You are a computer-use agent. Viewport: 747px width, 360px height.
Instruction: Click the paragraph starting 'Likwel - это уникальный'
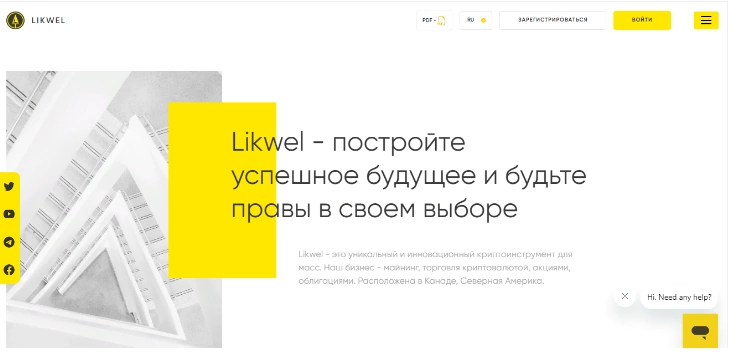435,268
